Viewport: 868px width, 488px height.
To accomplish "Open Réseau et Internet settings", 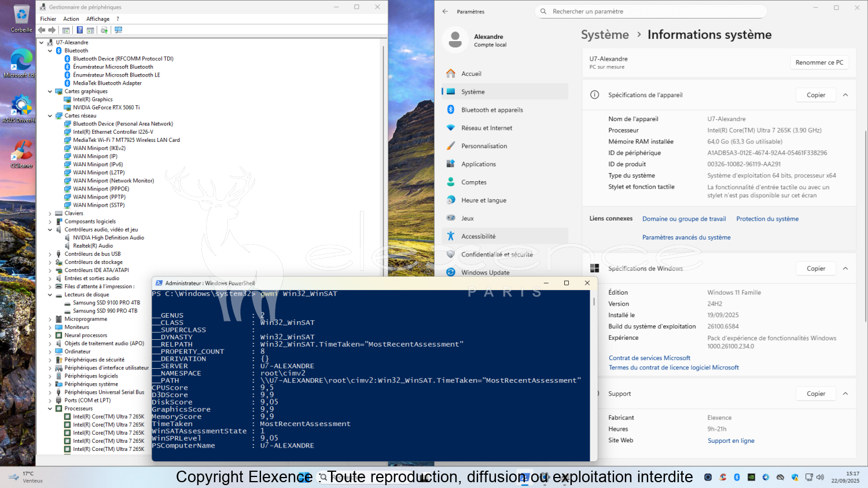I will pyautogui.click(x=486, y=128).
